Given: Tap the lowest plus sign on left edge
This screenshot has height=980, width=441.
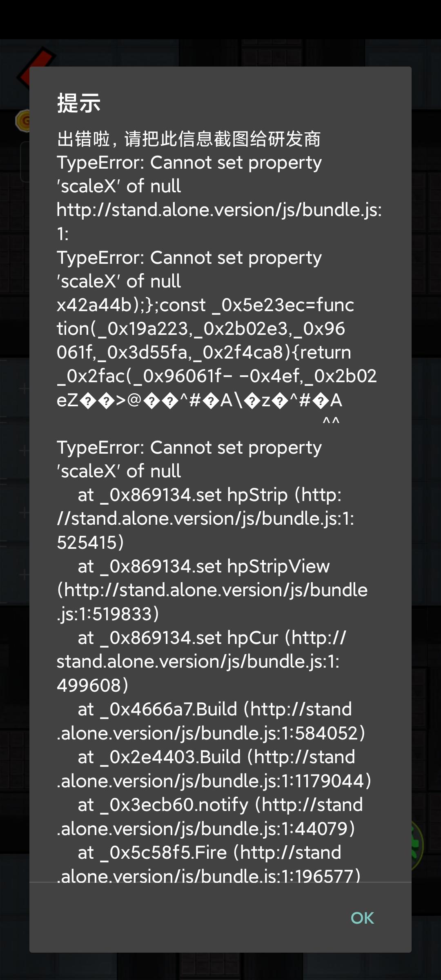Looking at the screenshot, I should pyautogui.click(x=24, y=575).
